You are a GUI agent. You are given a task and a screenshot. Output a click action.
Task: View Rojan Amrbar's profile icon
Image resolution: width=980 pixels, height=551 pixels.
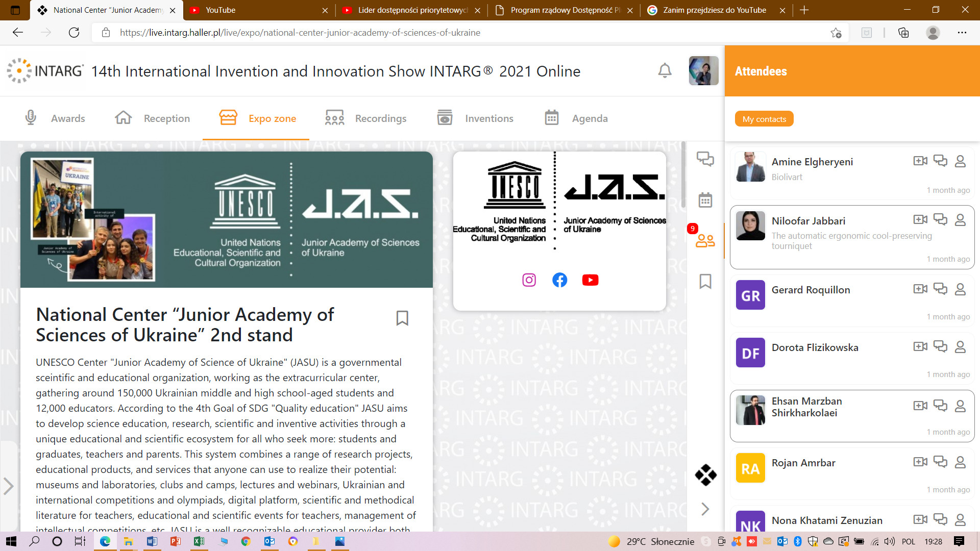(960, 462)
